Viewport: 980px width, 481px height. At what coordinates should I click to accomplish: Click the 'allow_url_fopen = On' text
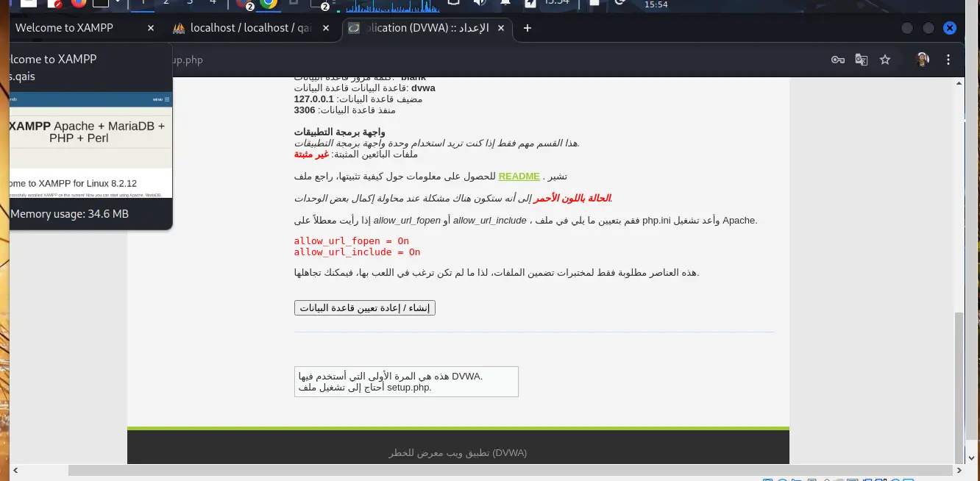click(x=351, y=240)
